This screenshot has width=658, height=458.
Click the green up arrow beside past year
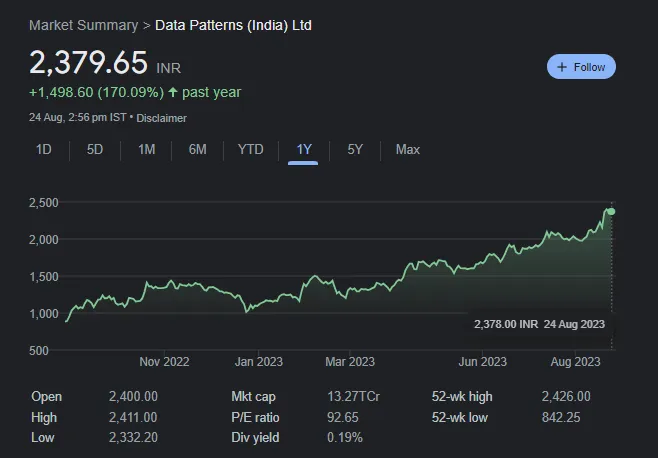(173, 93)
